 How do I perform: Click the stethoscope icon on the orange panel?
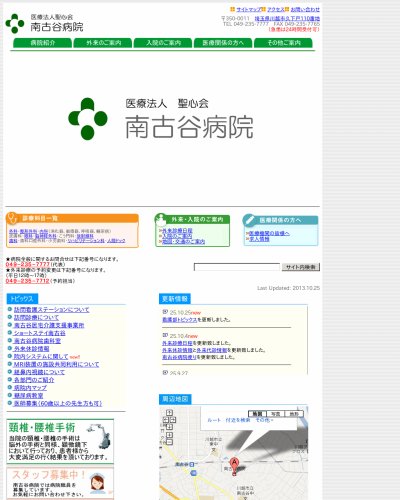pyautogui.click(x=12, y=217)
